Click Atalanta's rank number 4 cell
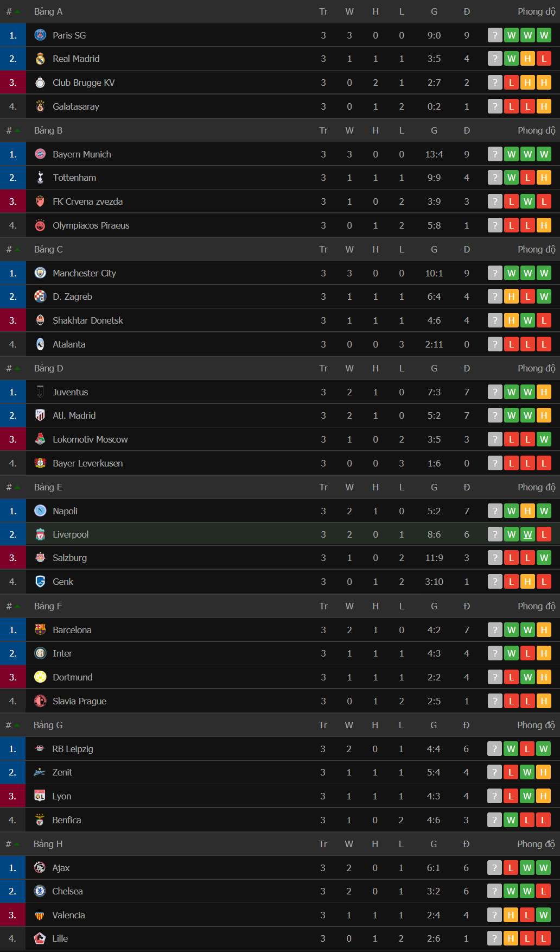The width and height of the screenshot is (560, 952). click(x=13, y=344)
